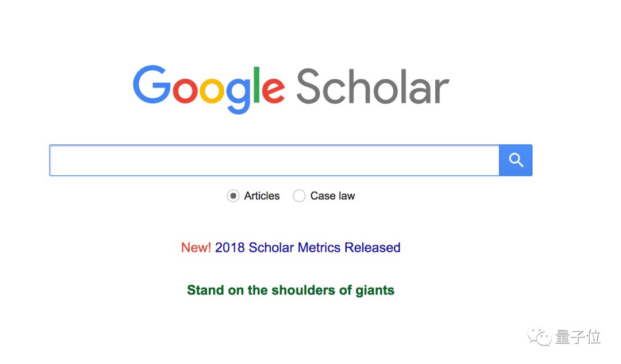
Task: Click the magnifying glass search button
Action: click(x=516, y=160)
